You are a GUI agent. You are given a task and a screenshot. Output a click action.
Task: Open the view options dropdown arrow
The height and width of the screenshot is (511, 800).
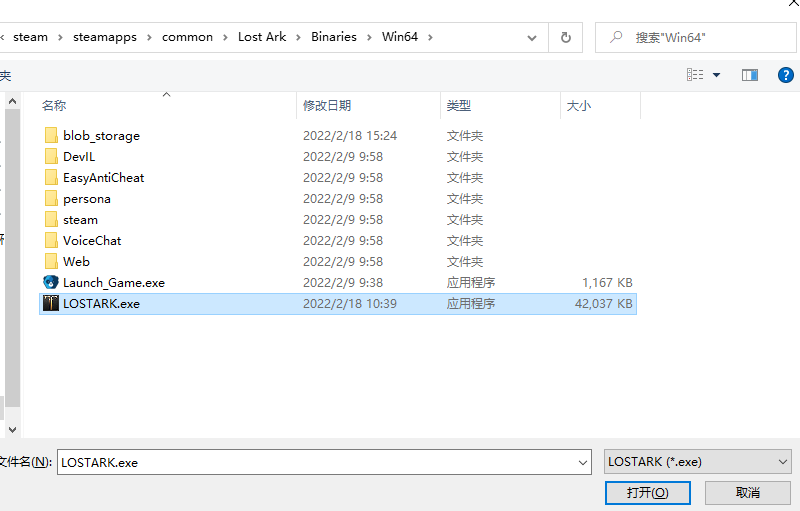click(x=717, y=75)
